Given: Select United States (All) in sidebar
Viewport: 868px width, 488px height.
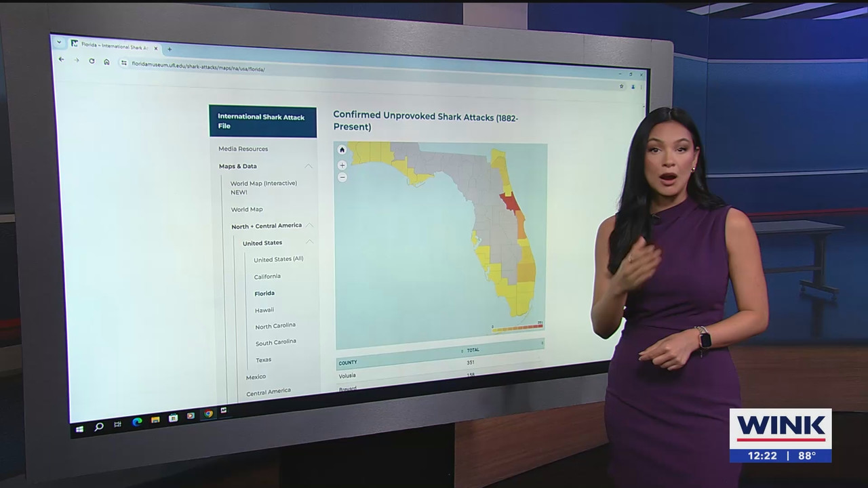Looking at the screenshot, I should coord(279,260).
